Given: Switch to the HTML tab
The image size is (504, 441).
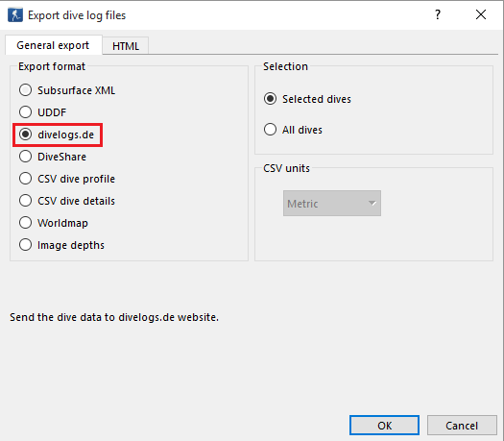Looking at the screenshot, I should click(x=126, y=46).
